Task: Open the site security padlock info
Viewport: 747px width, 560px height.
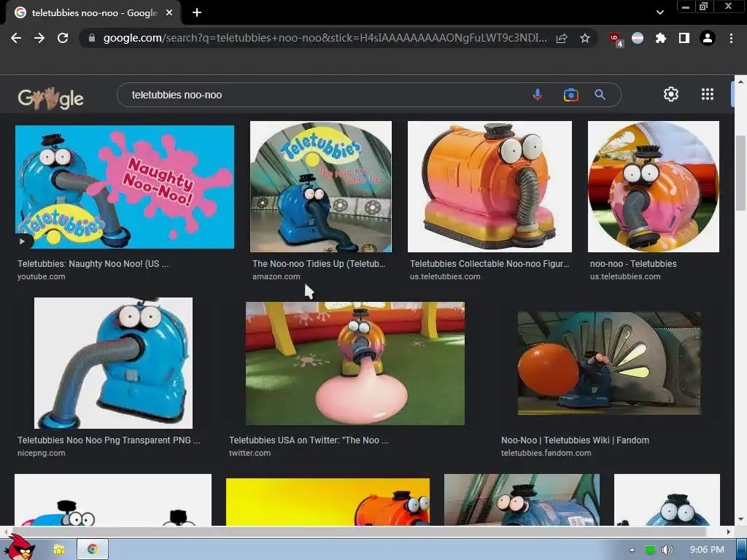Action: click(92, 38)
